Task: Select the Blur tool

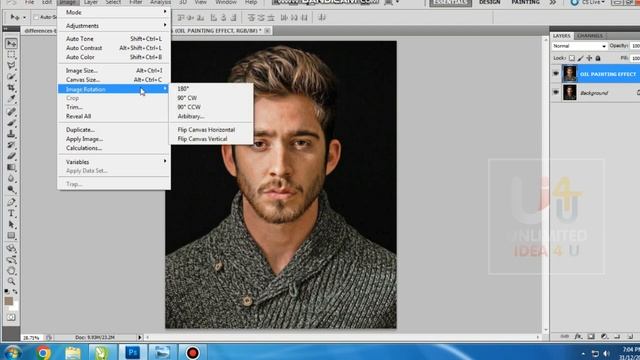Action: pyautogui.click(x=11, y=178)
